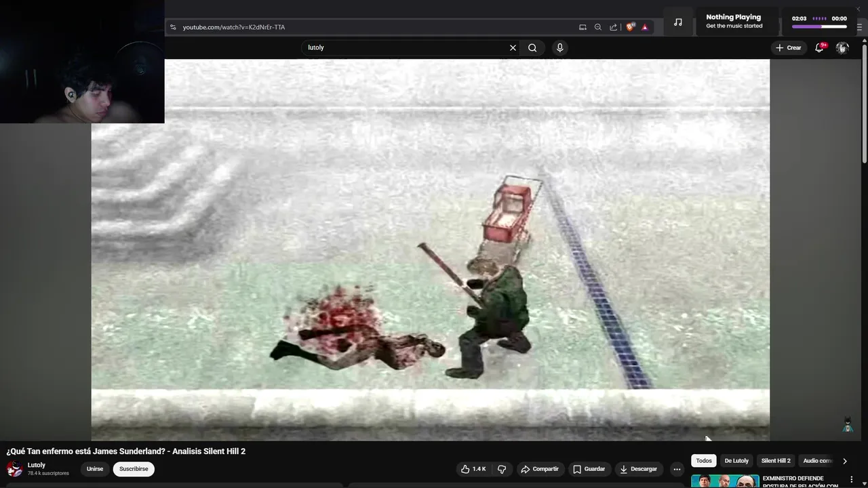Click the music note widget icon
The height and width of the screenshot is (488, 868).
pyautogui.click(x=677, y=22)
